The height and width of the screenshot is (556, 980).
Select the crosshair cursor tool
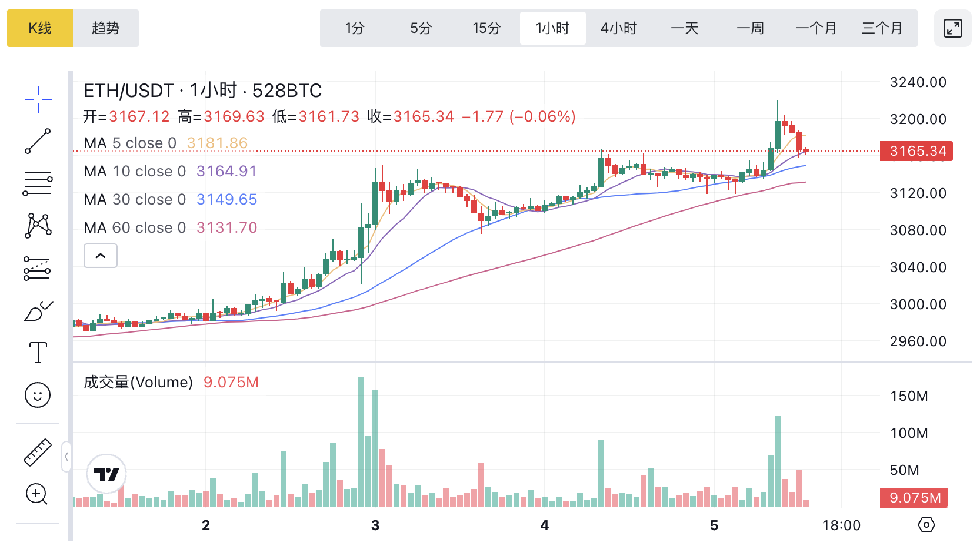coord(38,99)
